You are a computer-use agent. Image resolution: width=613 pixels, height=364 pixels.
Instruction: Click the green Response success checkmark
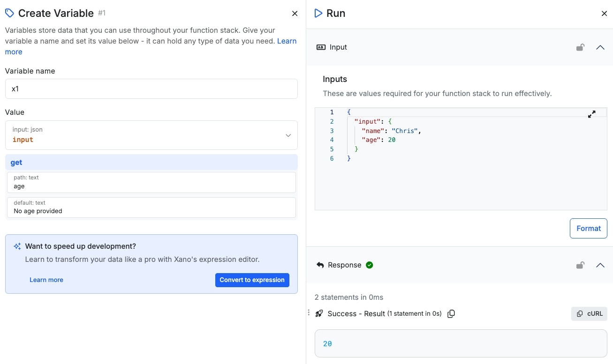point(370,265)
